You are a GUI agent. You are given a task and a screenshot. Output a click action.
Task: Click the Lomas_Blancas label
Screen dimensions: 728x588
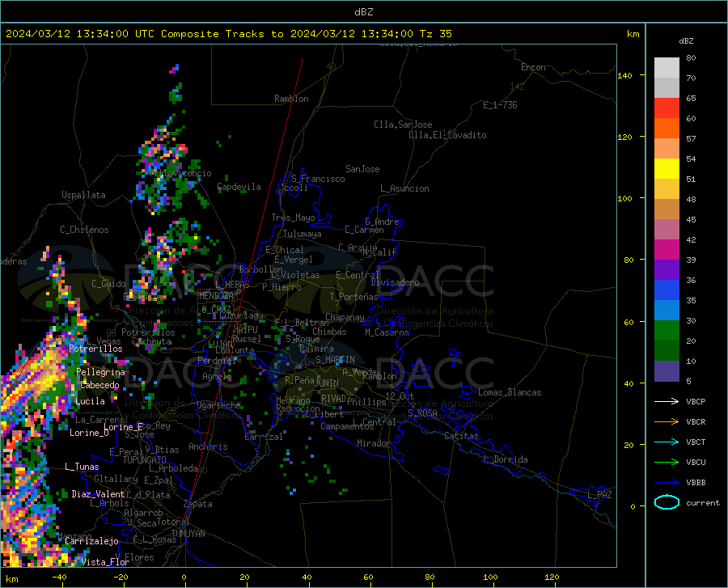pos(510,392)
